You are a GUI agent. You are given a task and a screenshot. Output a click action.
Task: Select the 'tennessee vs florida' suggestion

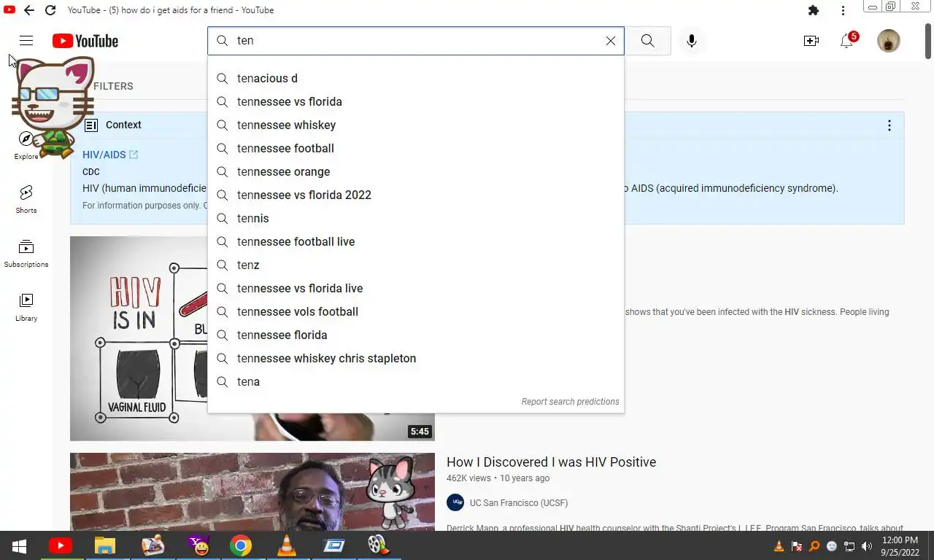416,101
